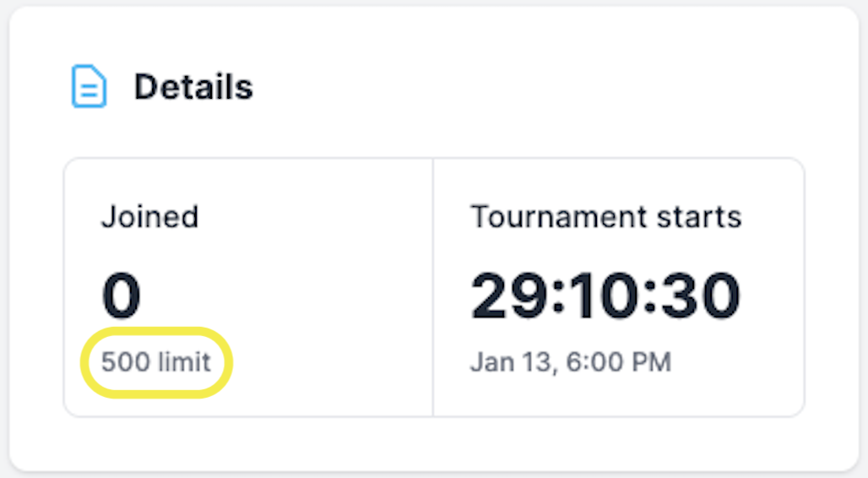Image resolution: width=868 pixels, height=478 pixels.
Task: Click the divider between the two panels
Action: pyautogui.click(x=433, y=287)
